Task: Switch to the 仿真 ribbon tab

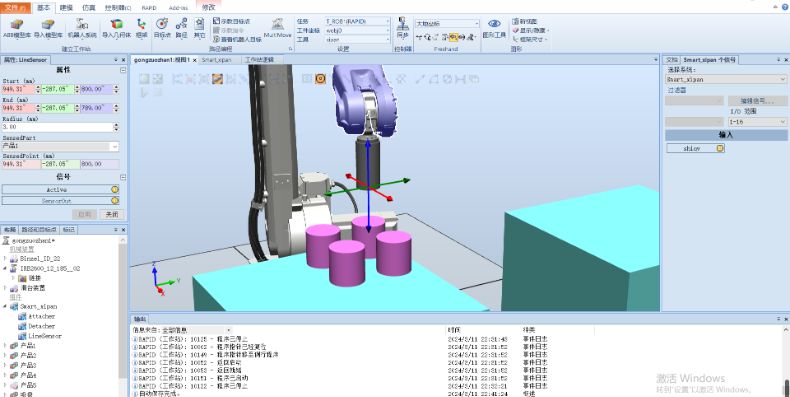Action: pyautogui.click(x=89, y=8)
